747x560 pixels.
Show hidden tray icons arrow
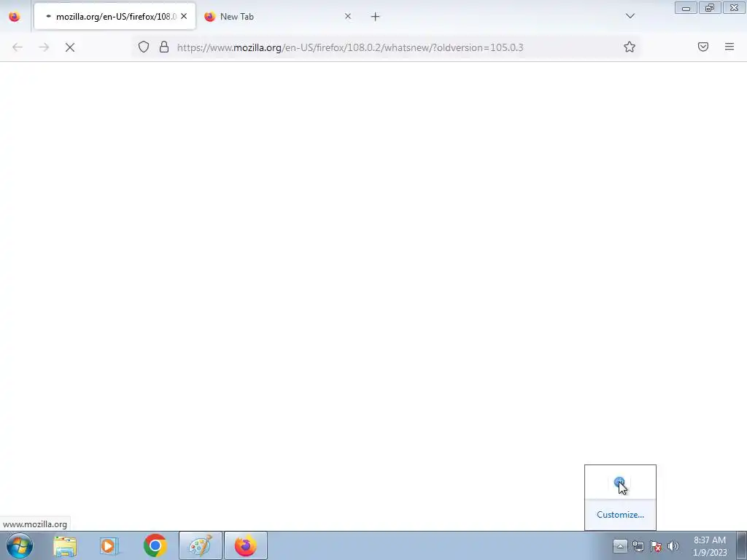tap(620, 546)
